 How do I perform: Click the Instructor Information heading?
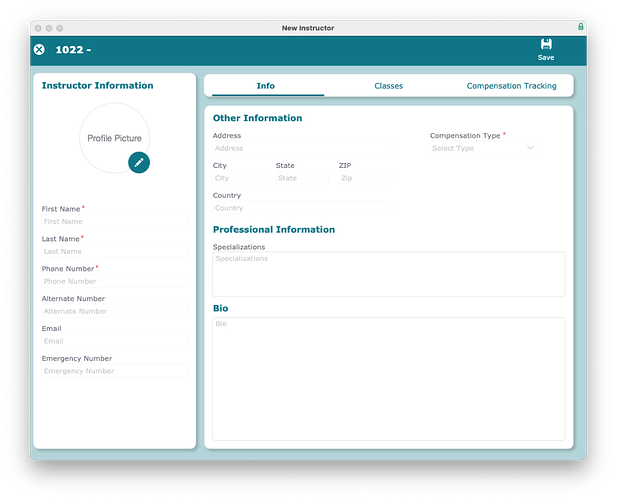tap(98, 86)
